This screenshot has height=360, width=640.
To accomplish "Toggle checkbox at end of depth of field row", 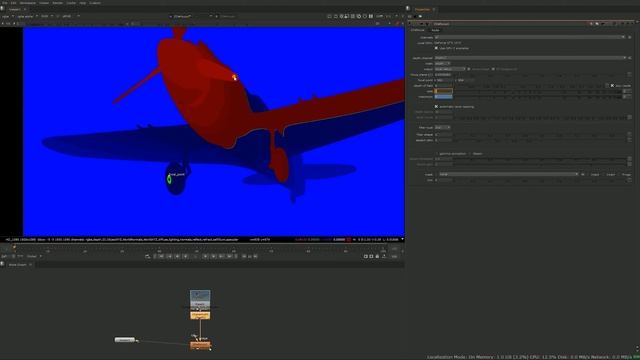I will pyautogui.click(x=612, y=86).
